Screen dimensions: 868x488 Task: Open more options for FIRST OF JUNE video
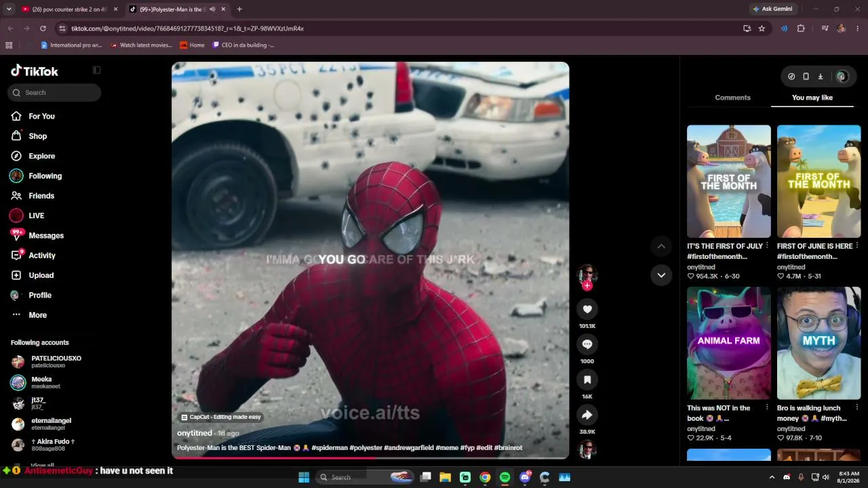tap(858, 246)
